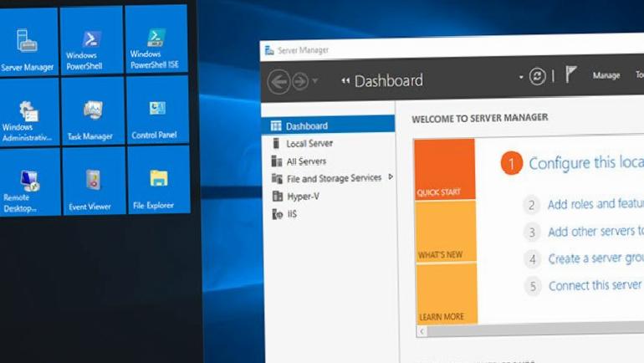
Task: Open the Manage menu
Action: pos(606,75)
